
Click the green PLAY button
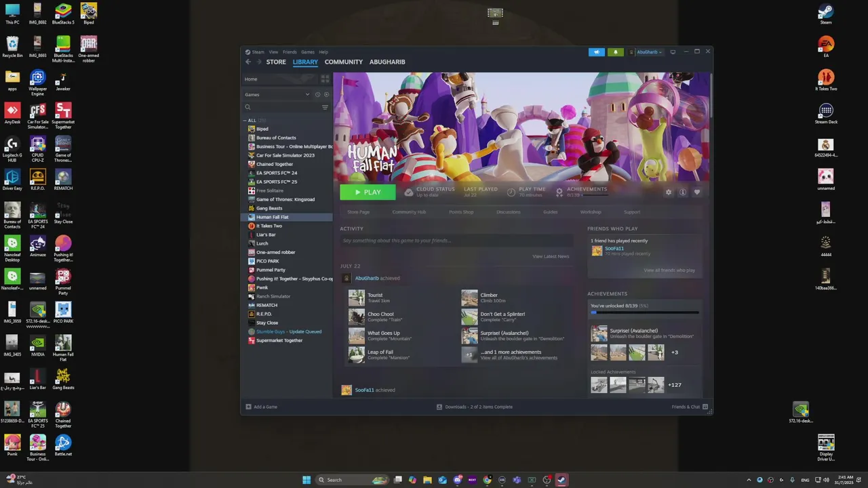(x=368, y=192)
